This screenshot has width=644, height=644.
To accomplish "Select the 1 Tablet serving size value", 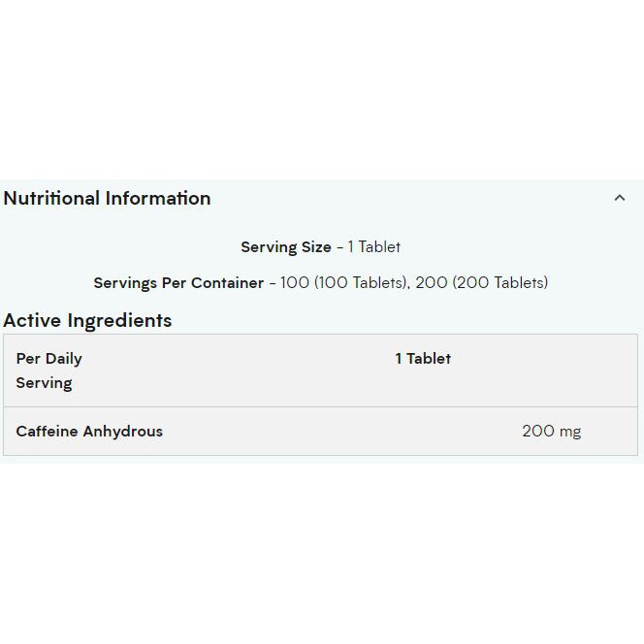I will click(x=374, y=247).
